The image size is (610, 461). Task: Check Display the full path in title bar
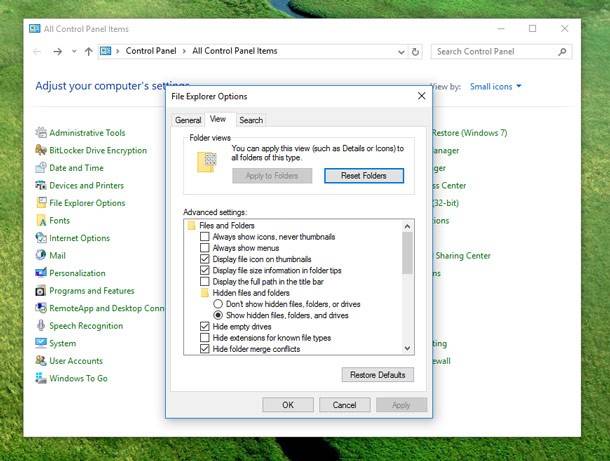[205, 282]
